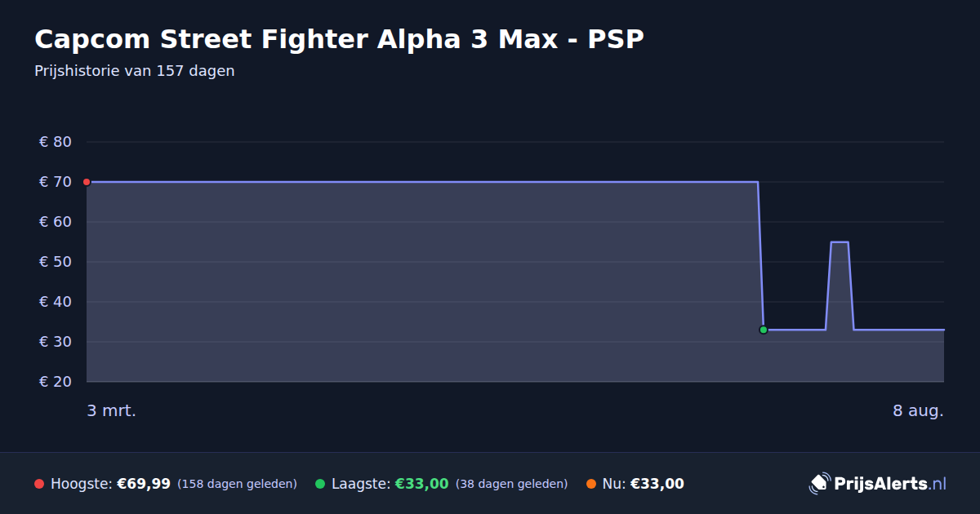Screen dimensions: 980x514
Task: Click the 158 dagen geleden note
Action: click(237, 484)
